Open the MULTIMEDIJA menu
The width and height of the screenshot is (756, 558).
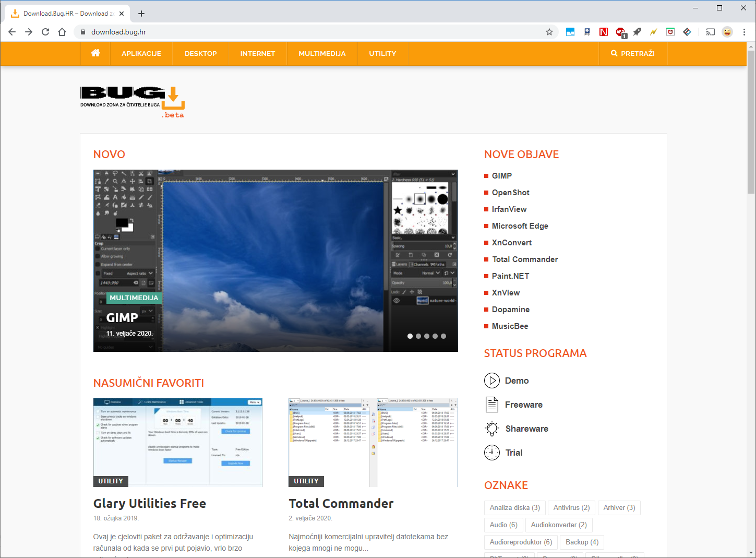(322, 53)
